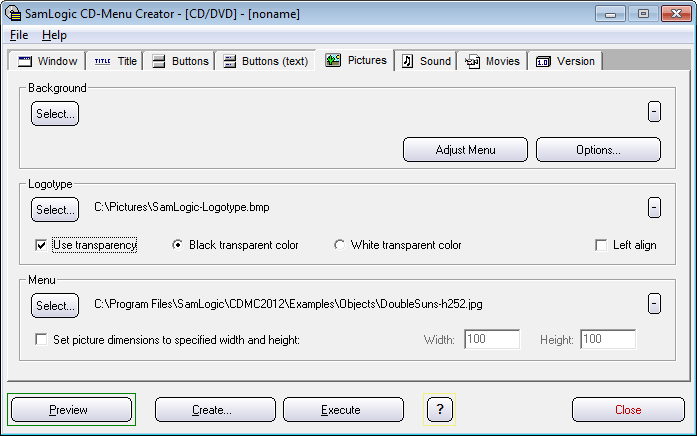Click the Execute button

[343, 409]
